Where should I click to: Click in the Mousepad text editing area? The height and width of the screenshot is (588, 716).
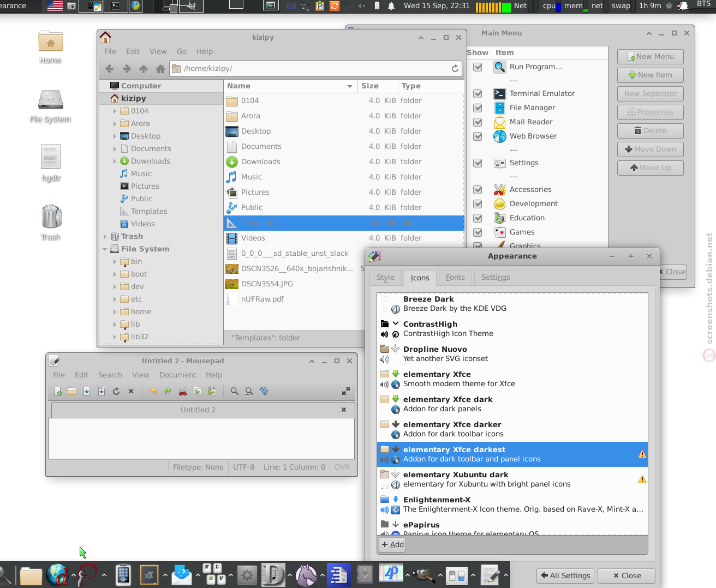click(x=201, y=439)
